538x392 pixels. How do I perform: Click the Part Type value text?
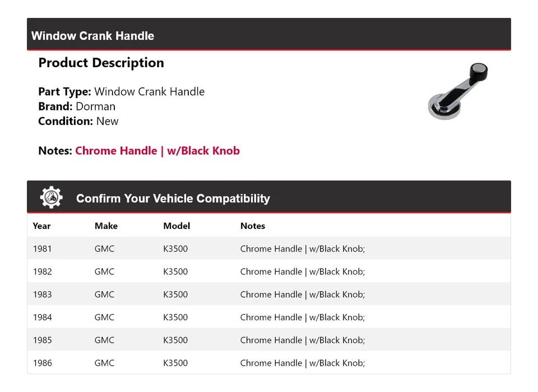coord(149,92)
